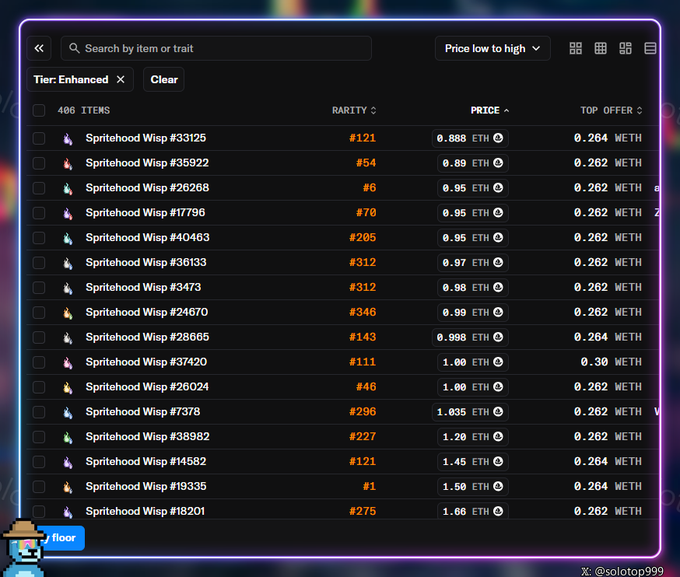Open Spritehood Wisp #35922 thumbnail
The image size is (680, 577).
point(68,163)
